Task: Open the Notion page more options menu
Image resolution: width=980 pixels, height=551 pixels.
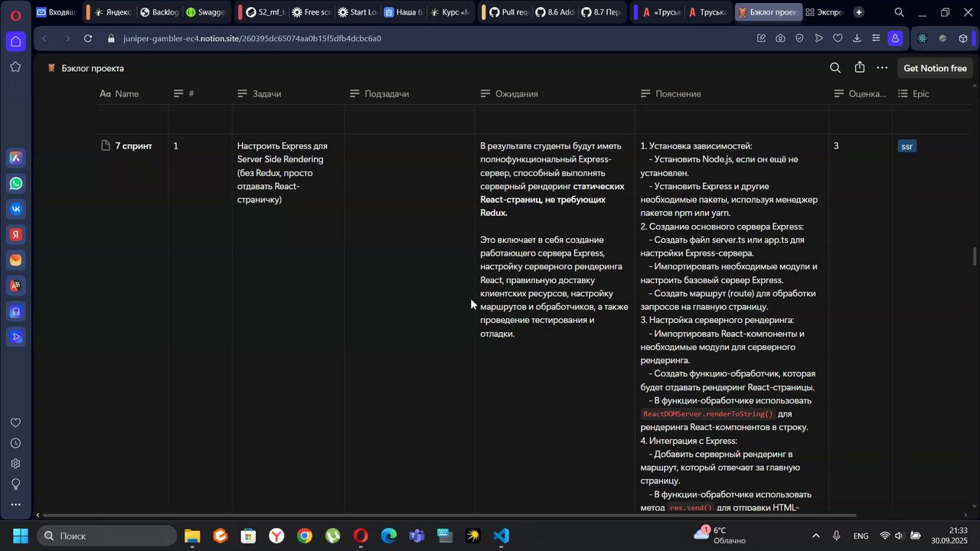Action: pos(882,68)
